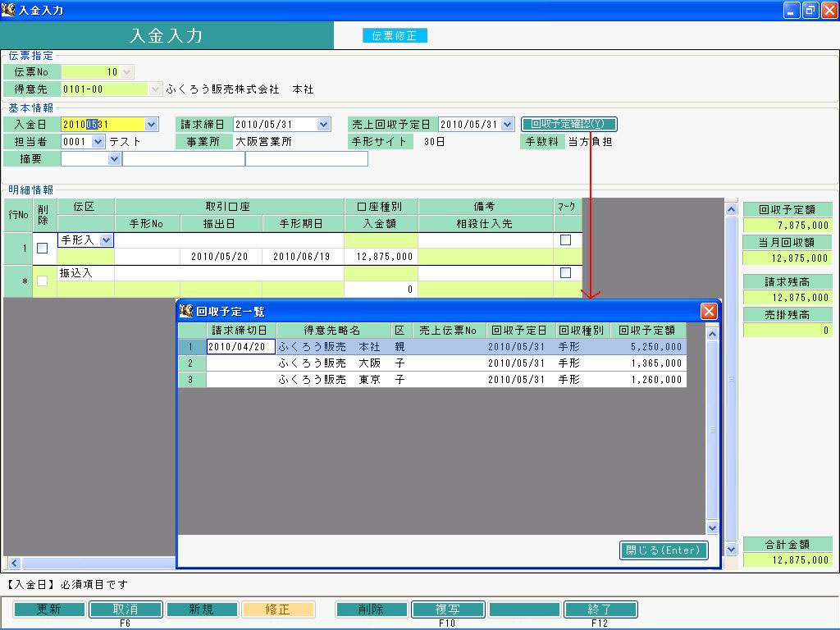Viewport: 840px width, 630px height.
Task: Click the 回収予定額 summary value 7,875,000
Action: click(x=788, y=225)
